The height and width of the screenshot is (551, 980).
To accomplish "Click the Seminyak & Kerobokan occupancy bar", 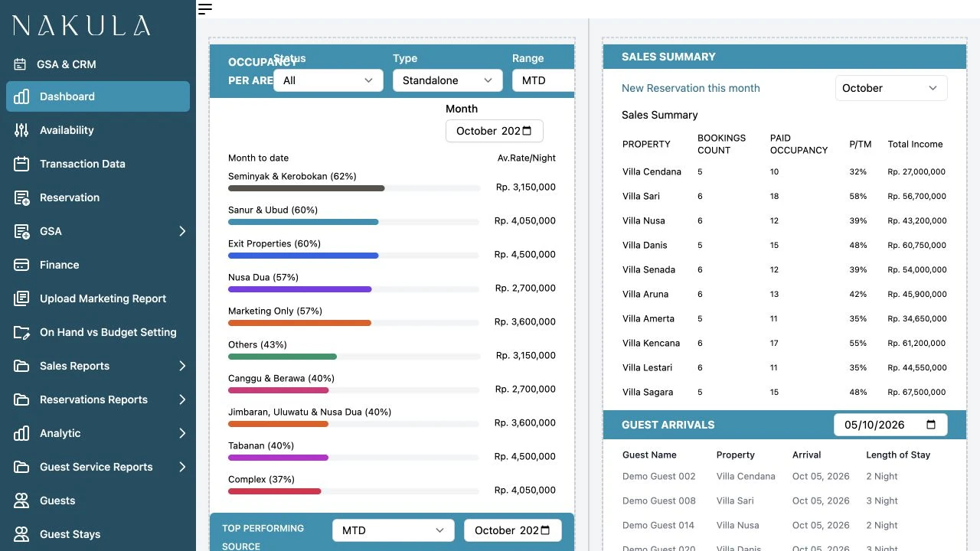I will point(354,188).
